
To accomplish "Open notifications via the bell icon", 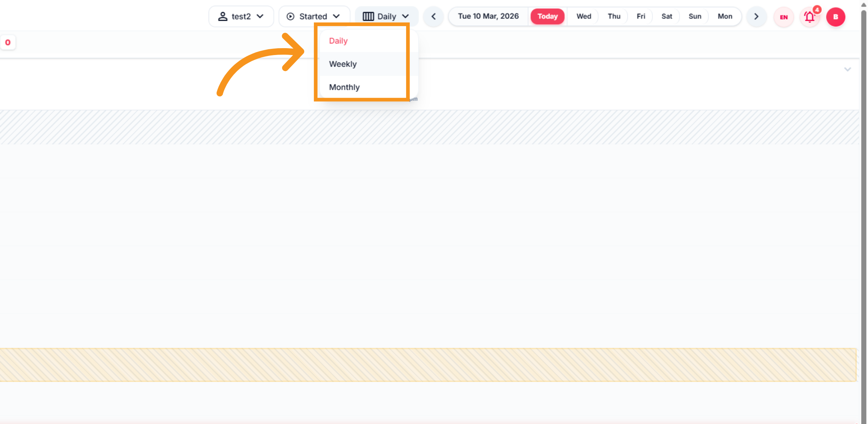I will click(809, 17).
